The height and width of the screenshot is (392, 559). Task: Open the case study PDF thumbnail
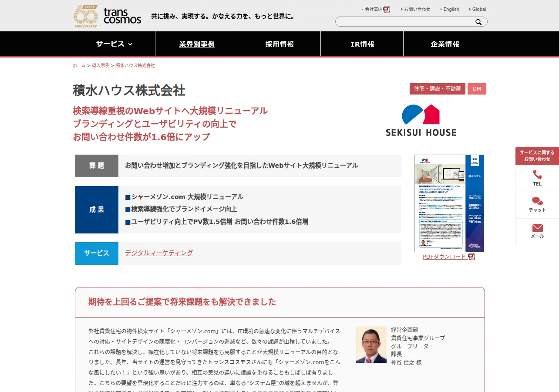[x=449, y=203]
